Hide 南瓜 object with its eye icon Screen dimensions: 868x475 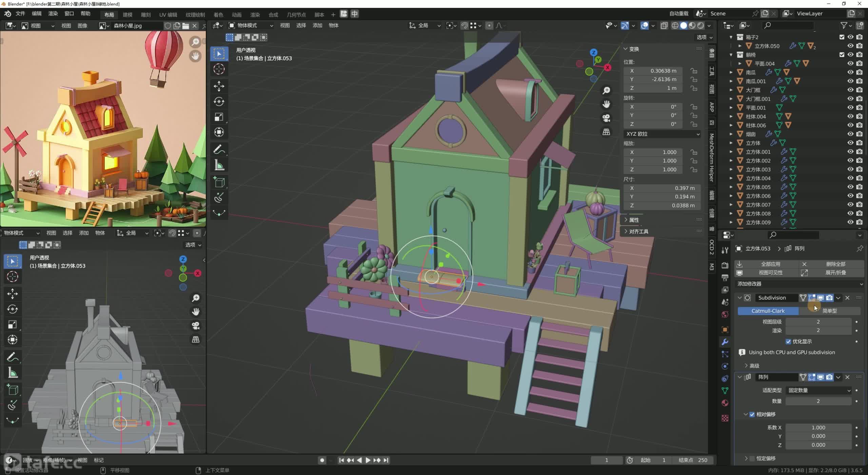[850, 72]
